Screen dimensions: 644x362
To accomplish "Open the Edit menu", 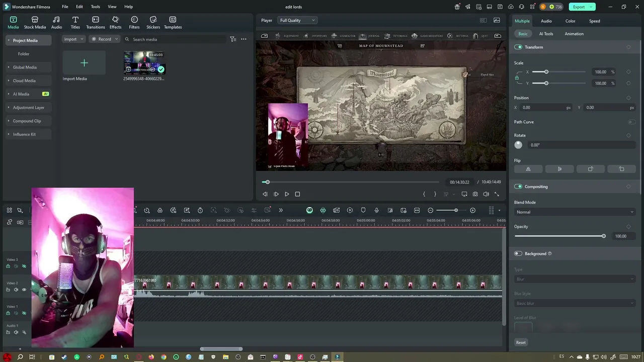I will [79, 7].
